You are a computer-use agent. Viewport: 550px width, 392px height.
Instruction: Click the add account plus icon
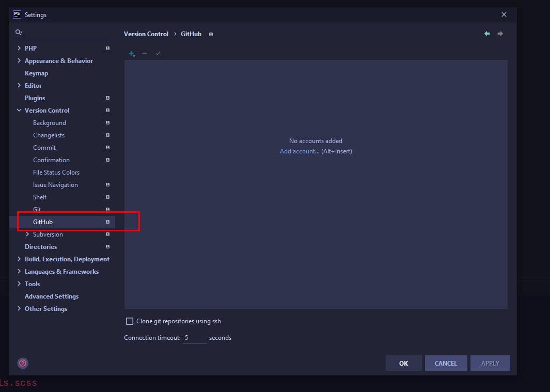pos(132,53)
